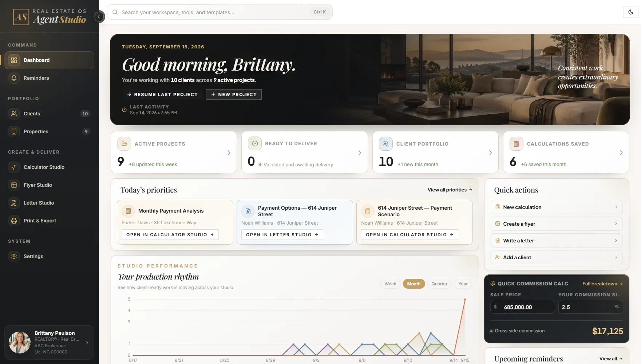Expand the Ready to Deliver card chevron
The image size is (641, 364).
coord(360,153)
